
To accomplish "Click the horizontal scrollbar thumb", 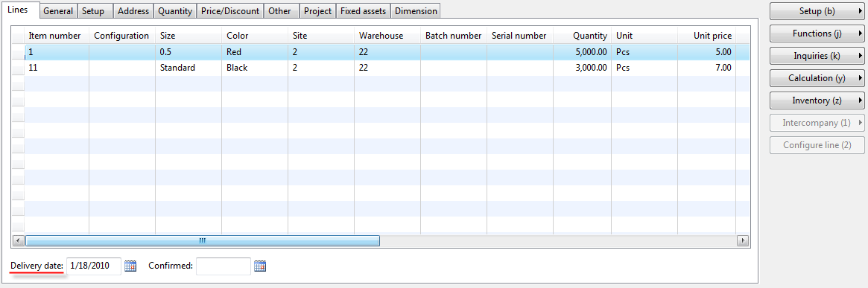I will [x=202, y=240].
